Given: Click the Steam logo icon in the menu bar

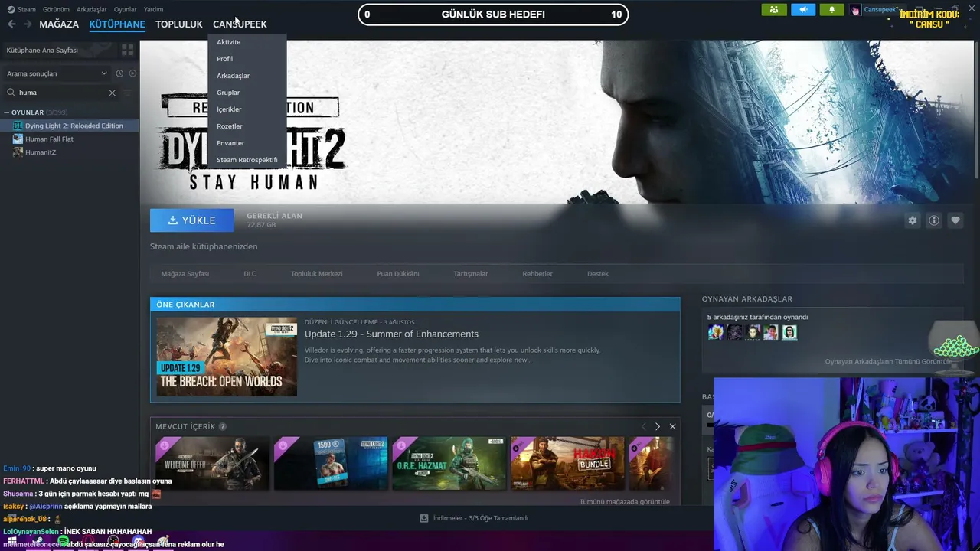Looking at the screenshot, I should point(11,9).
